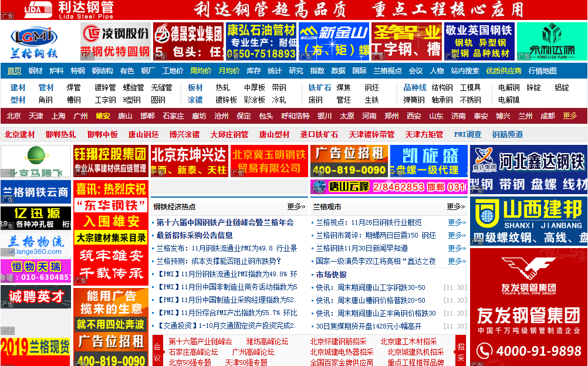Viewport: 588px width, 366px height.
Task: Open the 钢材 navigation item
Action: click(x=35, y=71)
